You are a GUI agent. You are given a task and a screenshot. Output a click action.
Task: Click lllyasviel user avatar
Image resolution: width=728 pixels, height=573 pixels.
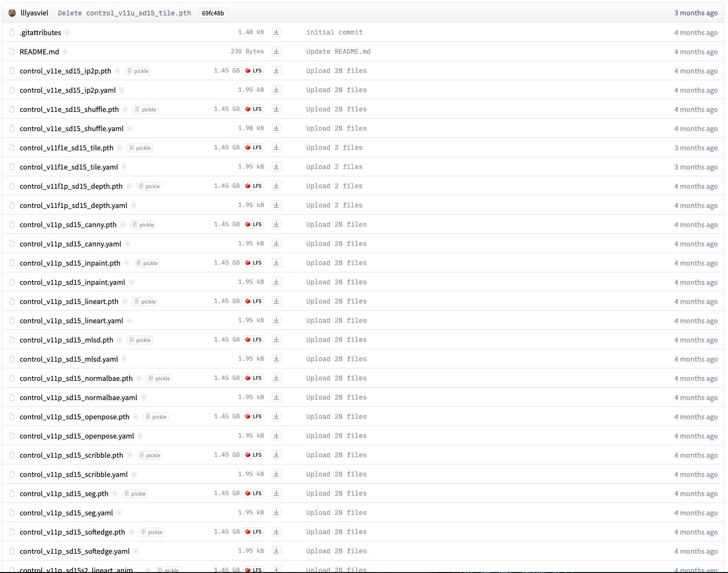click(x=12, y=13)
